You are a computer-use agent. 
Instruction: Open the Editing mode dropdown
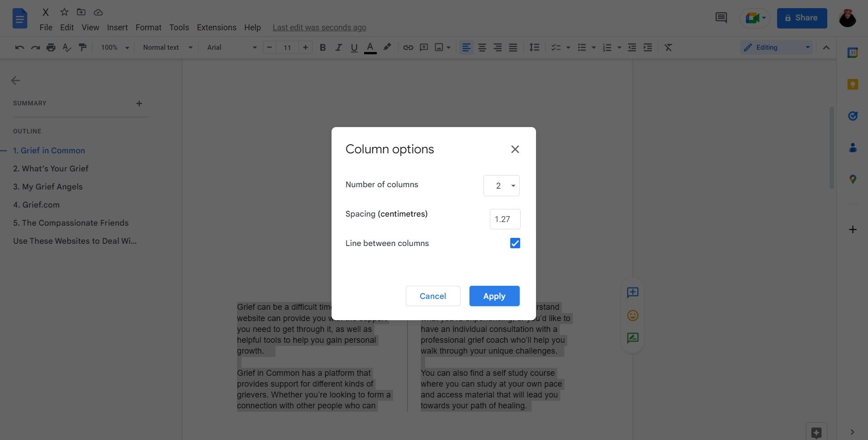[775, 47]
